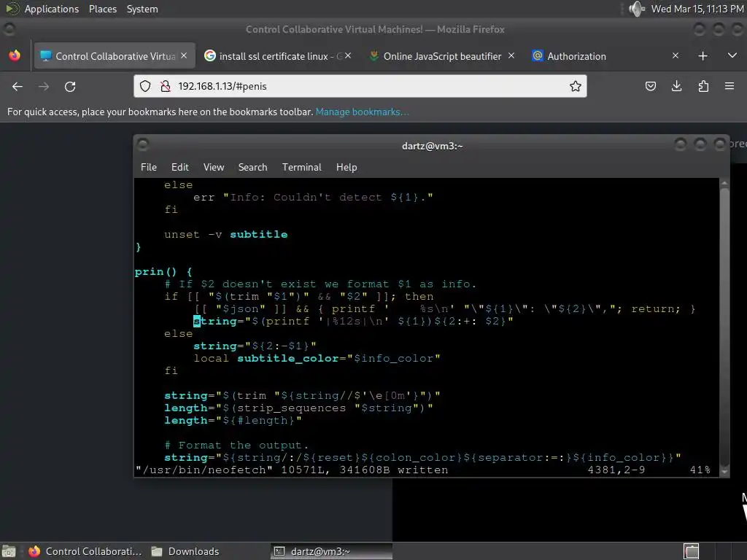Open the Extensions puzzle icon

703,86
